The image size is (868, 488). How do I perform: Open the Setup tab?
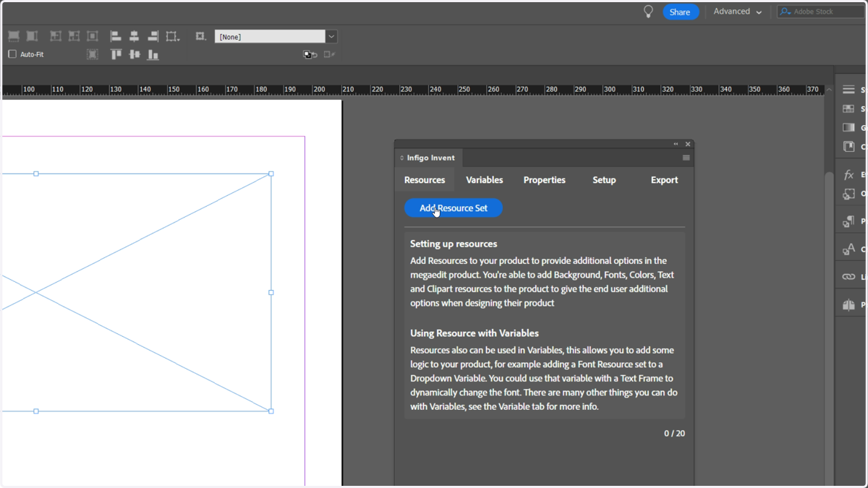pyautogui.click(x=604, y=180)
